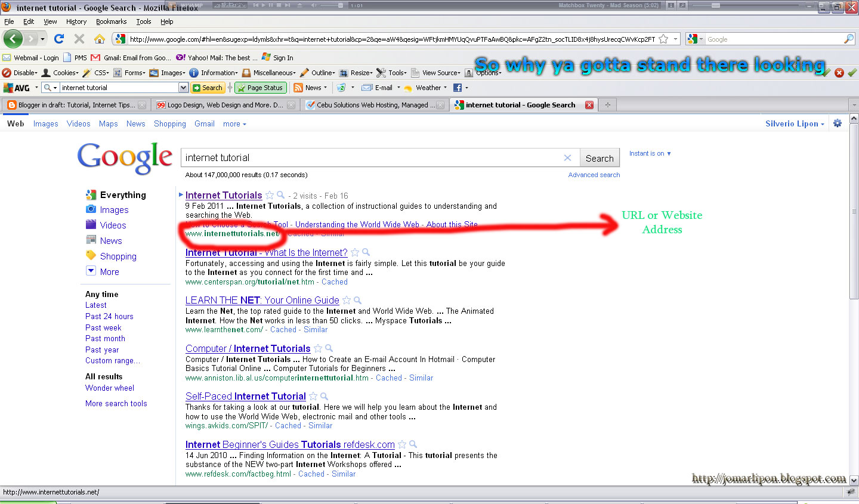859x504 pixels.
Task: Open Facebook from the AVG toolbar icon
Action: click(457, 87)
